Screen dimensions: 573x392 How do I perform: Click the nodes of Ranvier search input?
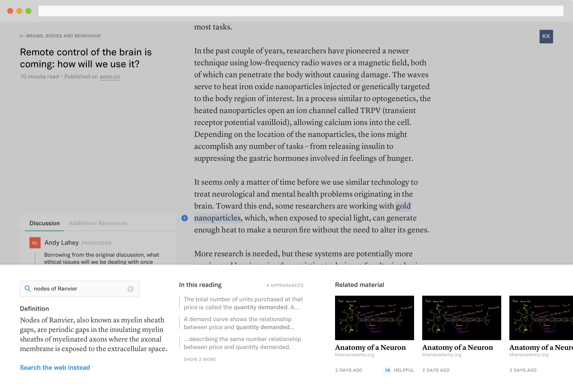coord(79,289)
